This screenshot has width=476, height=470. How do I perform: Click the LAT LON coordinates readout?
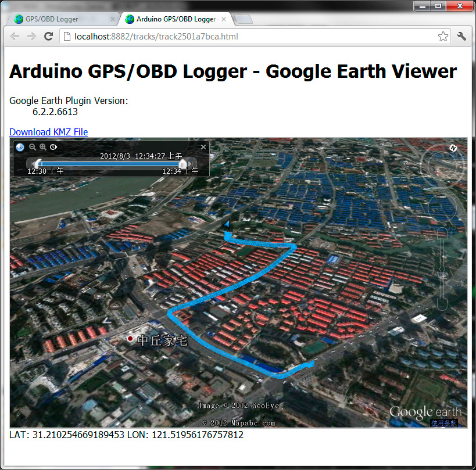pyautogui.click(x=126, y=435)
